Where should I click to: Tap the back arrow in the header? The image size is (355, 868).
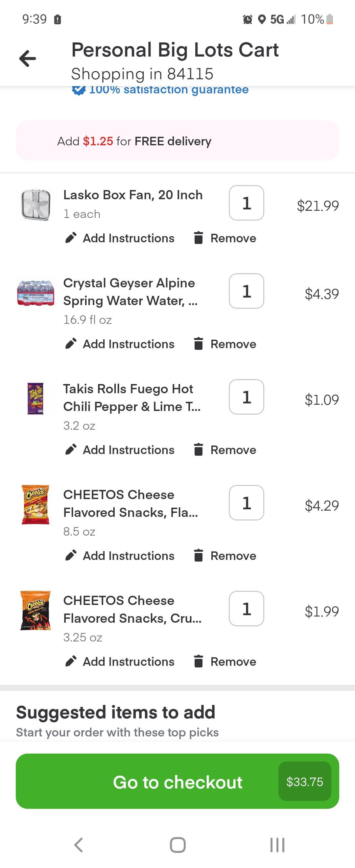(28, 59)
